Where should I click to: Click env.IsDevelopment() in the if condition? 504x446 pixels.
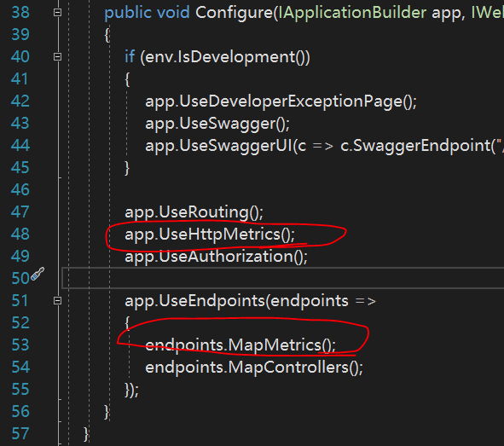coord(225,57)
